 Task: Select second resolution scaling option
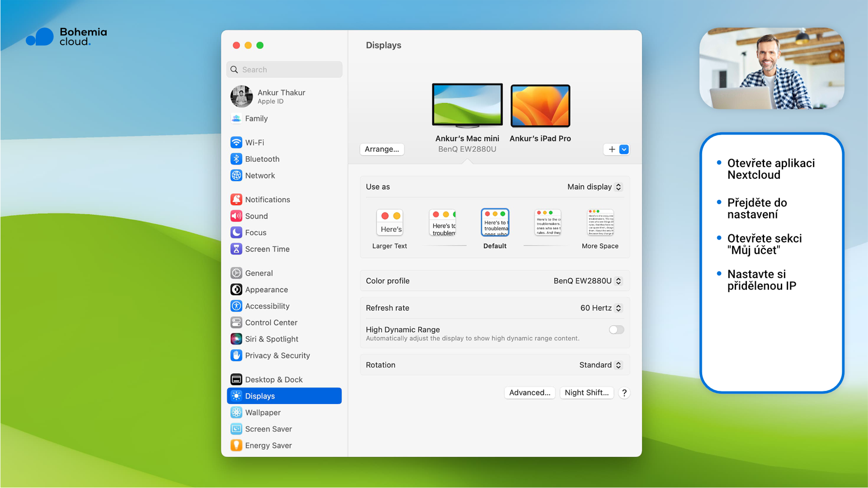click(x=443, y=223)
